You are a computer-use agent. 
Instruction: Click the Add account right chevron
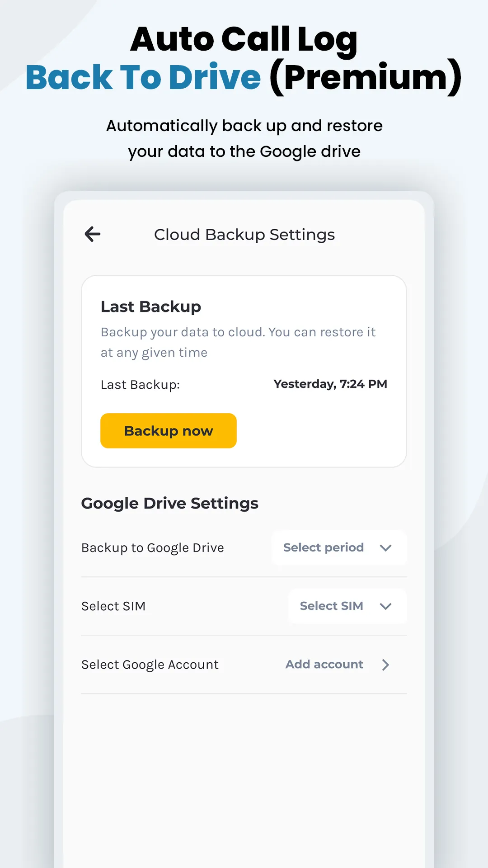coord(385,665)
